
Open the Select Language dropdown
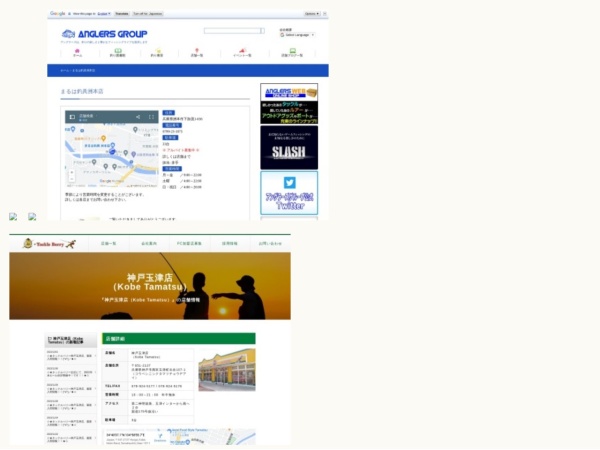tap(298, 35)
